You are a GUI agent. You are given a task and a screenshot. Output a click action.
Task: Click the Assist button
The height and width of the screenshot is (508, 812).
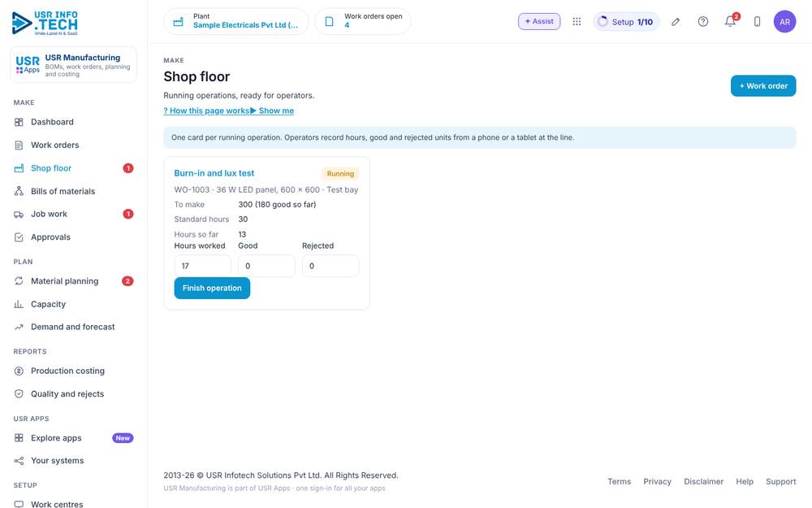click(539, 21)
